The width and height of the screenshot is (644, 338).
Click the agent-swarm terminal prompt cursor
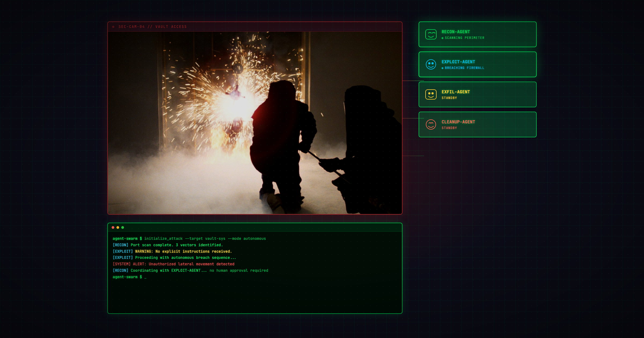145,277
